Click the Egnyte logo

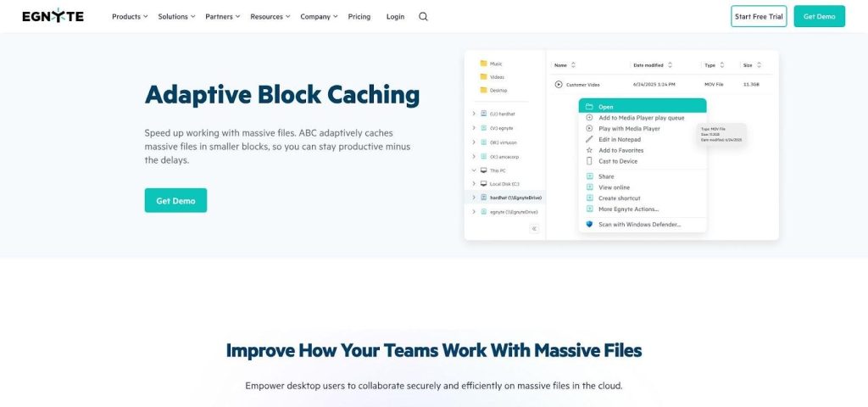click(53, 16)
